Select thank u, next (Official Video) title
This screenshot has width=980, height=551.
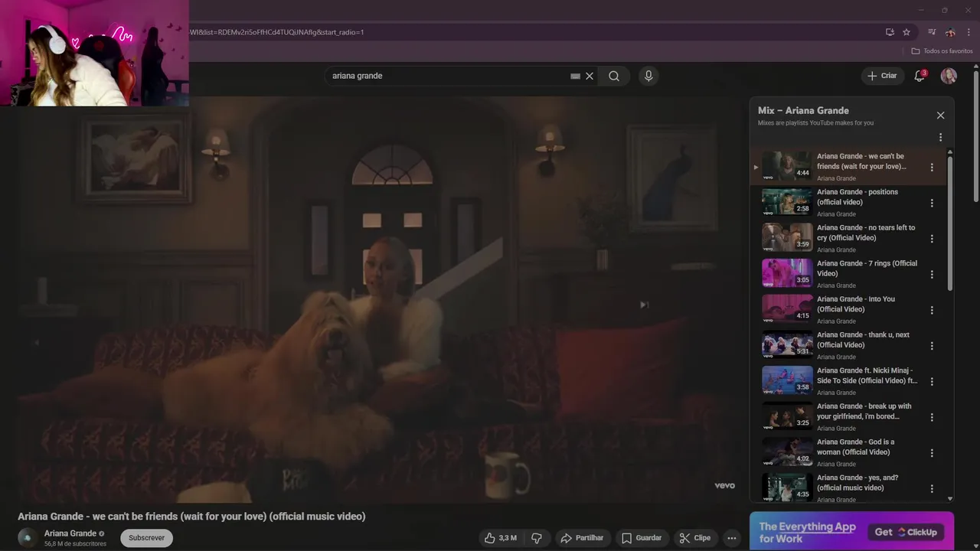tap(863, 340)
